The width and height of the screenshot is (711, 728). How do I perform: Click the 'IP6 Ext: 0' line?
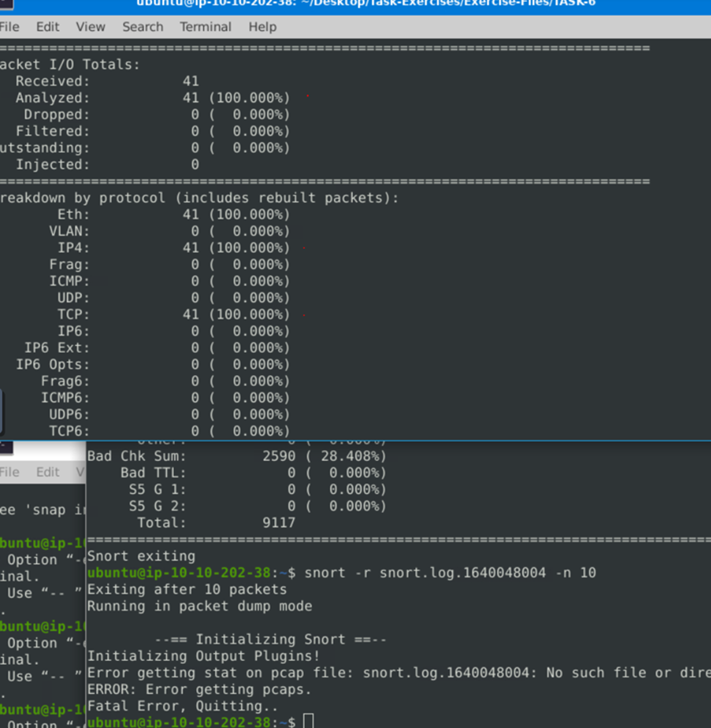pyautogui.click(x=157, y=348)
